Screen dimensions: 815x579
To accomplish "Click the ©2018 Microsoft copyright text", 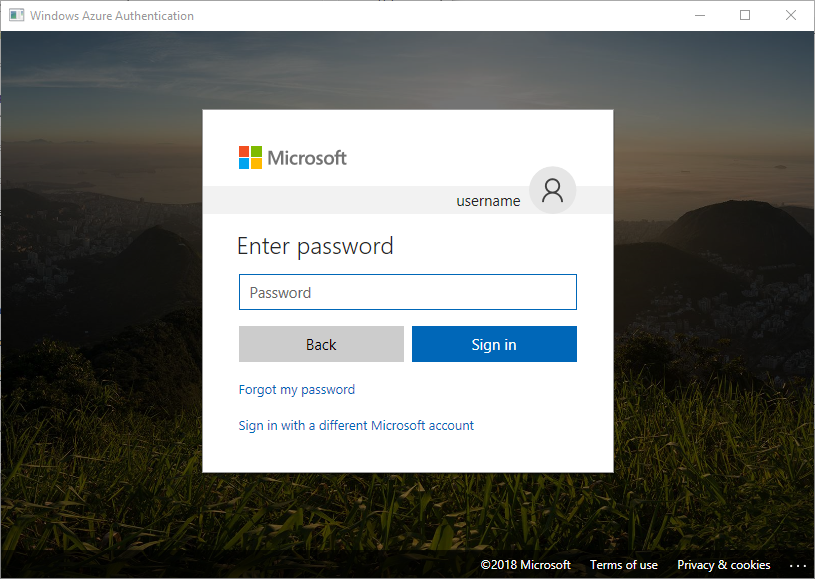I will (526, 564).
